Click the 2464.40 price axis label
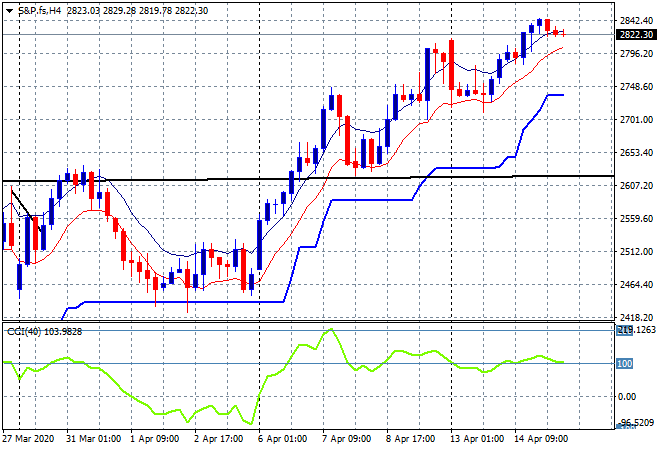This screenshot has height=450, width=660. tap(636, 285)
